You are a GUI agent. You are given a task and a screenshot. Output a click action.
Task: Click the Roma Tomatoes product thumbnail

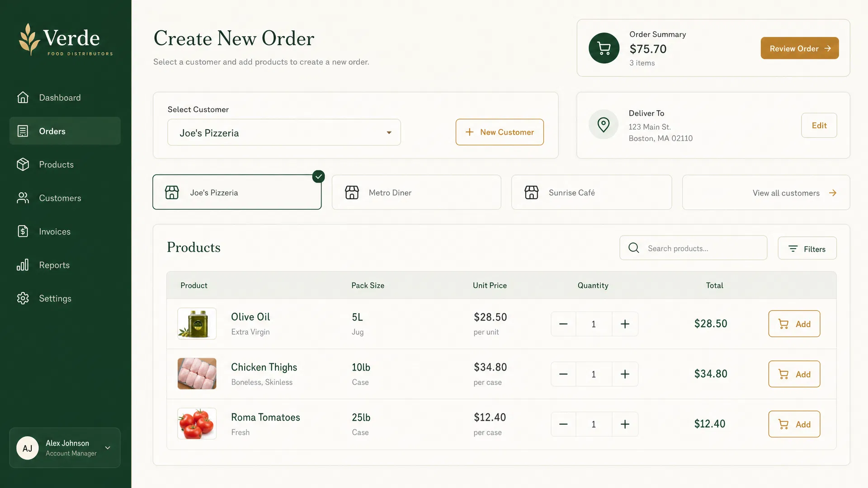click(197, 424)
